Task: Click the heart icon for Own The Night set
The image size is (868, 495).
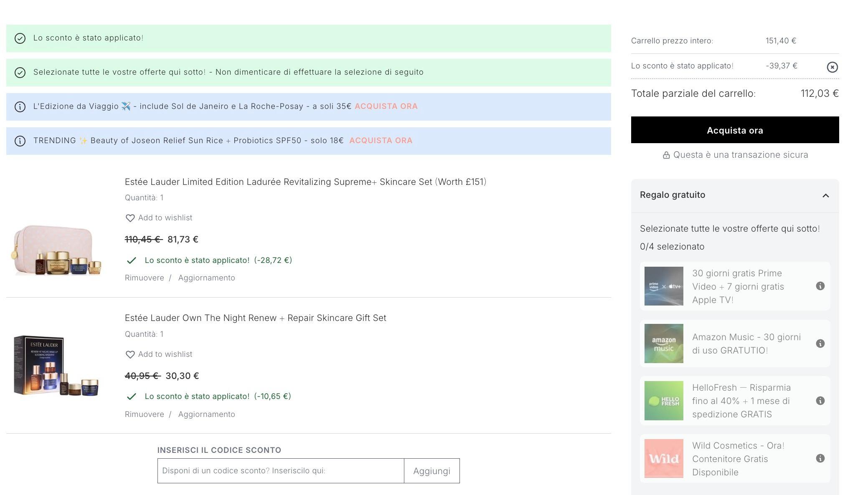Action: click(130, 354)
